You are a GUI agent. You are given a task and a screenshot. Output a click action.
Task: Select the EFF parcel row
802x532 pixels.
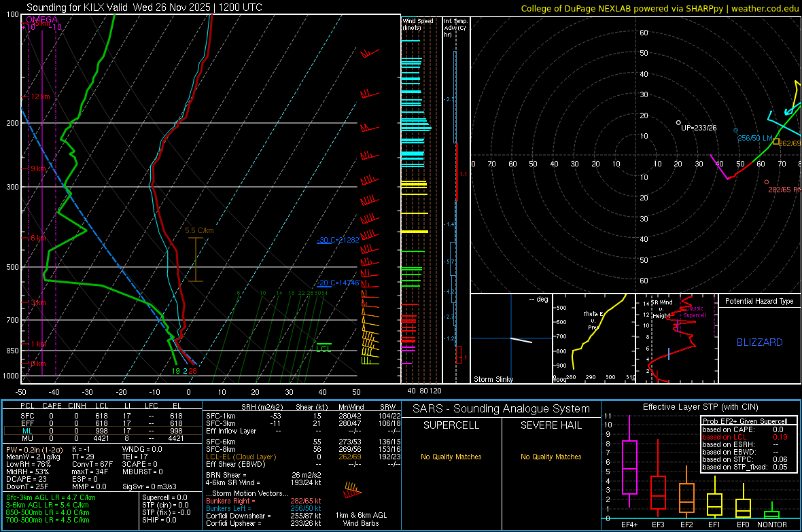(x=103, y=423)
